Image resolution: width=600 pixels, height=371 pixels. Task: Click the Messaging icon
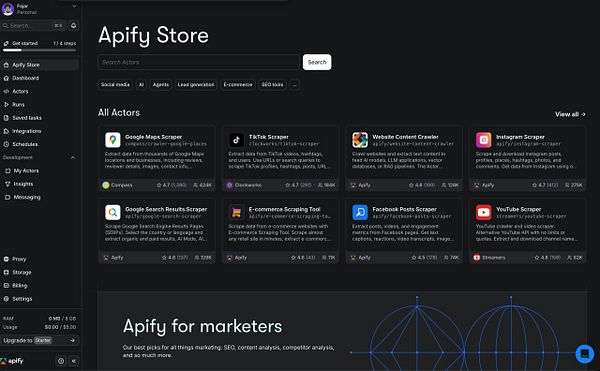8,197
